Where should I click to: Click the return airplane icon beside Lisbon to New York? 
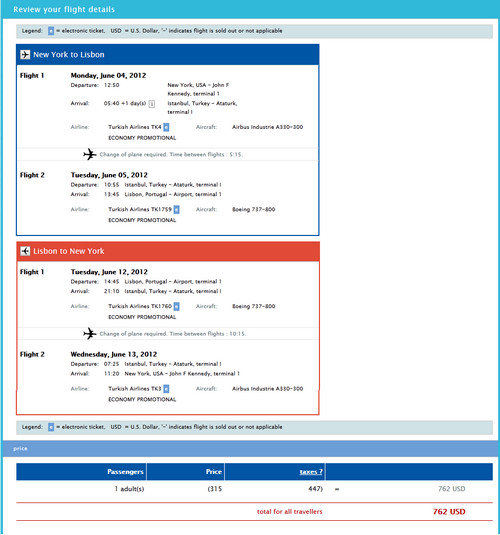(25, 251)
